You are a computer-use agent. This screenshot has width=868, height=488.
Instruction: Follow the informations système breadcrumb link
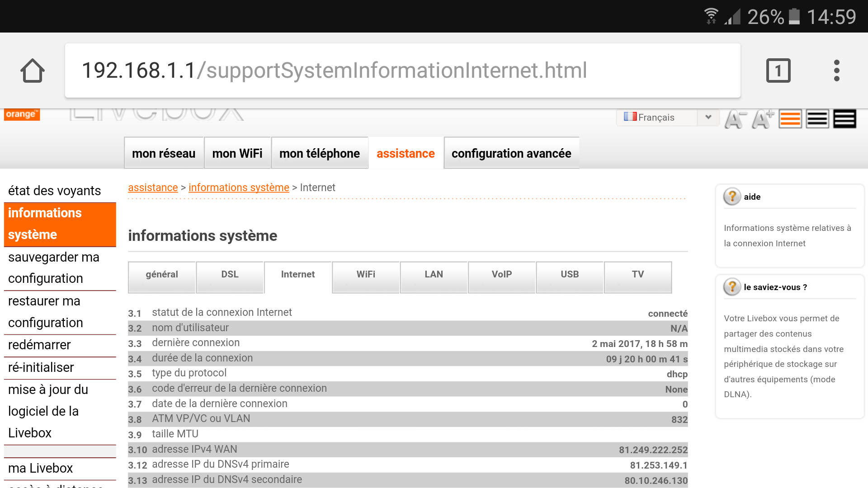pyautogui.click(x=239, y=188)
